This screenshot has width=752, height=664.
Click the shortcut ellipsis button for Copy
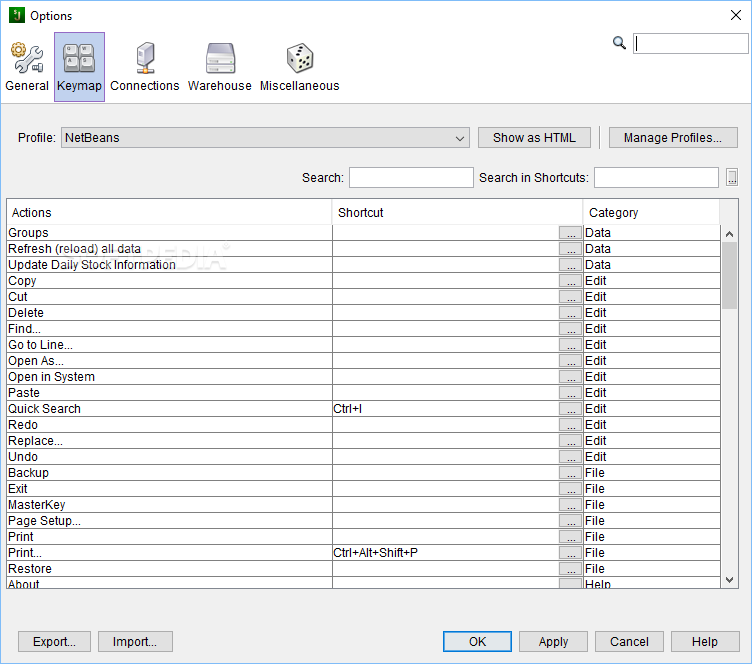[570, 281]
